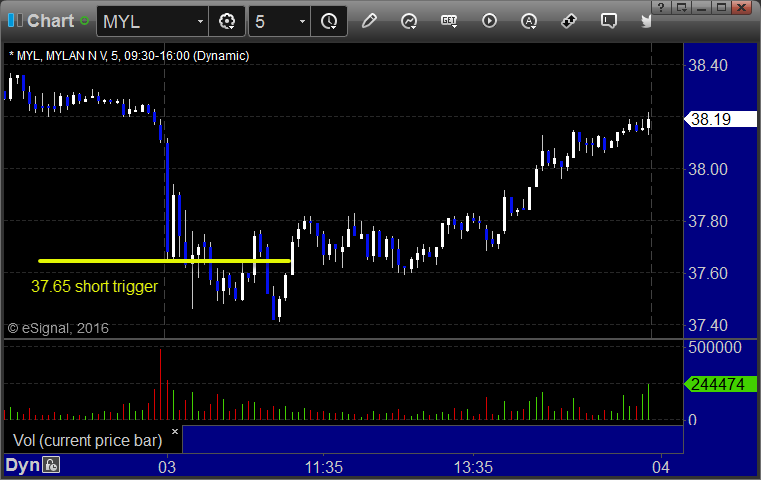Click the Vol (current price bar) label
761x480 pixels.
[x=87, y=440]
